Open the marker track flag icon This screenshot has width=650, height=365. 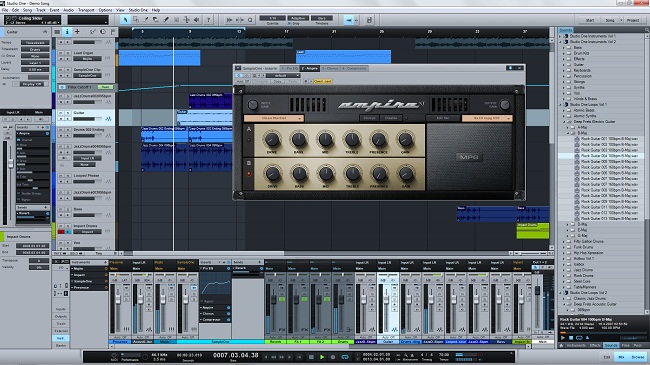[x=113, y=32]
